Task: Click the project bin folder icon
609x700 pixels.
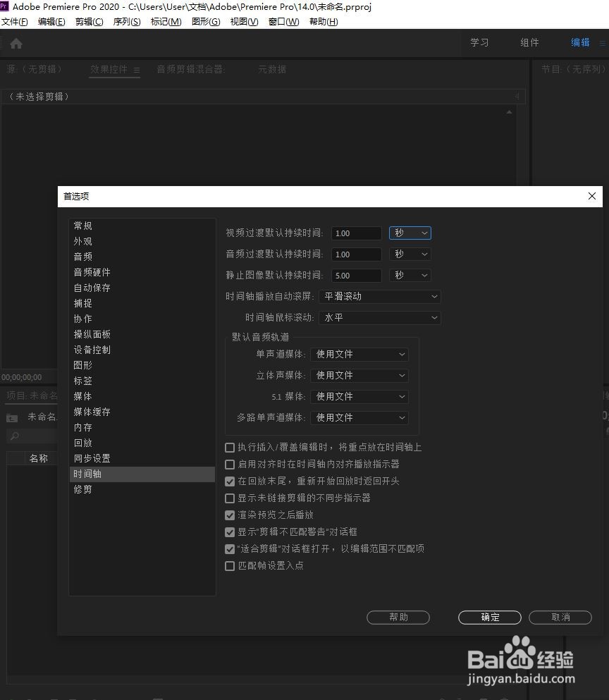Action: (x=12, y=418)
